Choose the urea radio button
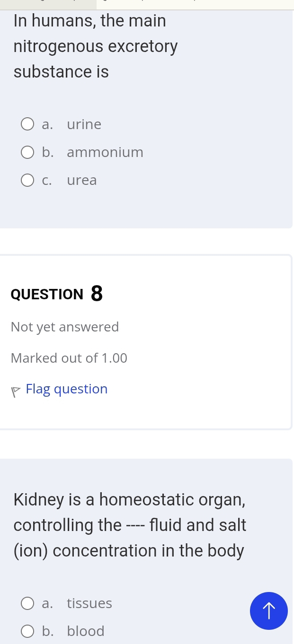294x644 pixels. [27, 180]
